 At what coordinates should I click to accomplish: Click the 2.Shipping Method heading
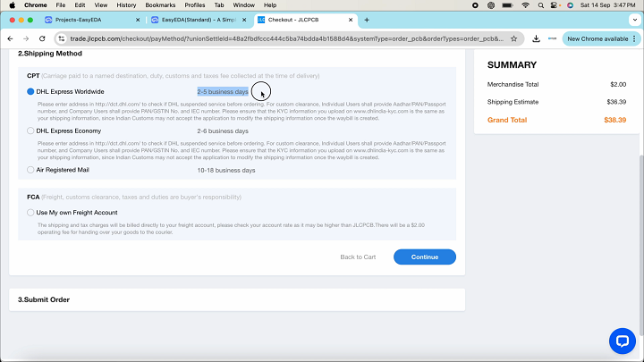(x=50, y=54)
